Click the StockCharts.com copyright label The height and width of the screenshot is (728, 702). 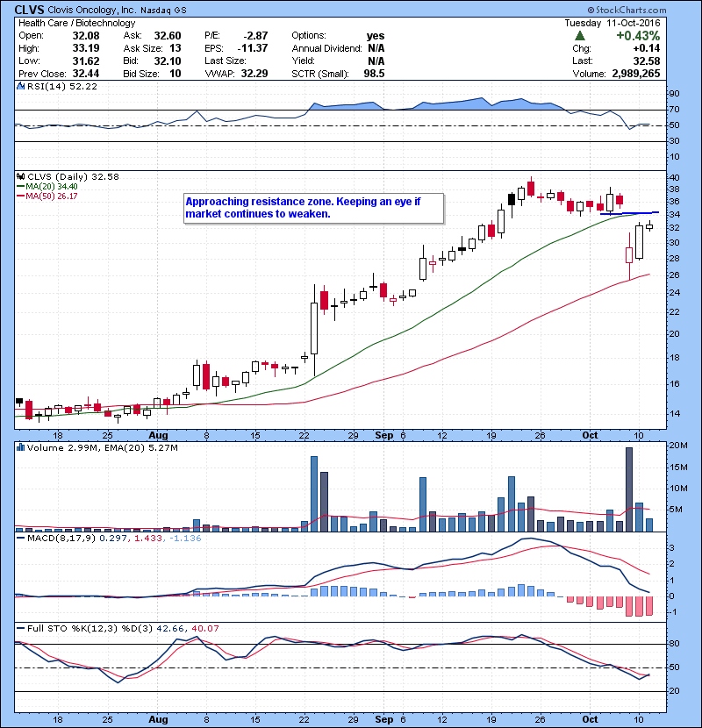tap(627, 10)
